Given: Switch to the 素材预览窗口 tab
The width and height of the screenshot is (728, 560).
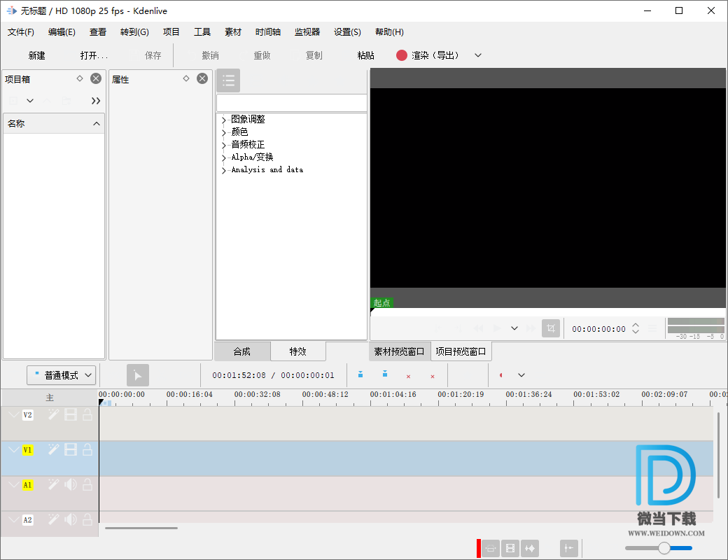Looking at the screenshot, I should pos(399,351).
